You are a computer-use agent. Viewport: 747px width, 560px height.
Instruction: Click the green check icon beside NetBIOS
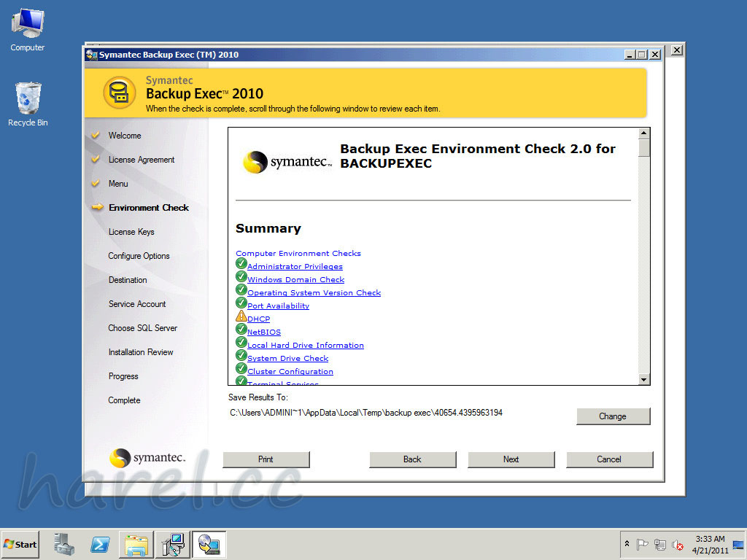241,329
